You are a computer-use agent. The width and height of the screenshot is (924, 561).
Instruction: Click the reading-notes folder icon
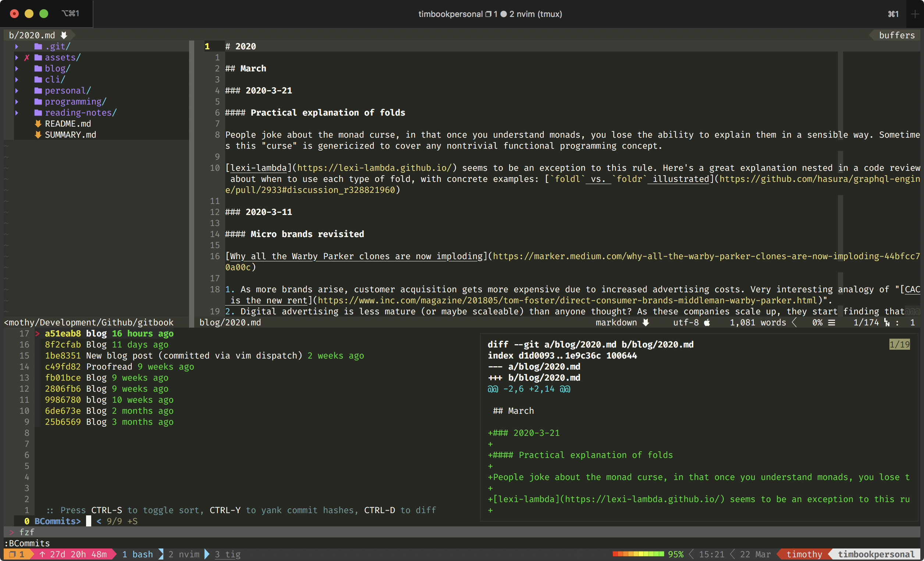[x=38, y=113]
